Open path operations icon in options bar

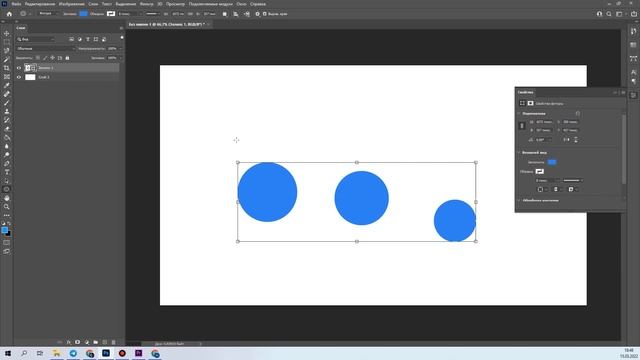pos(224,14)
